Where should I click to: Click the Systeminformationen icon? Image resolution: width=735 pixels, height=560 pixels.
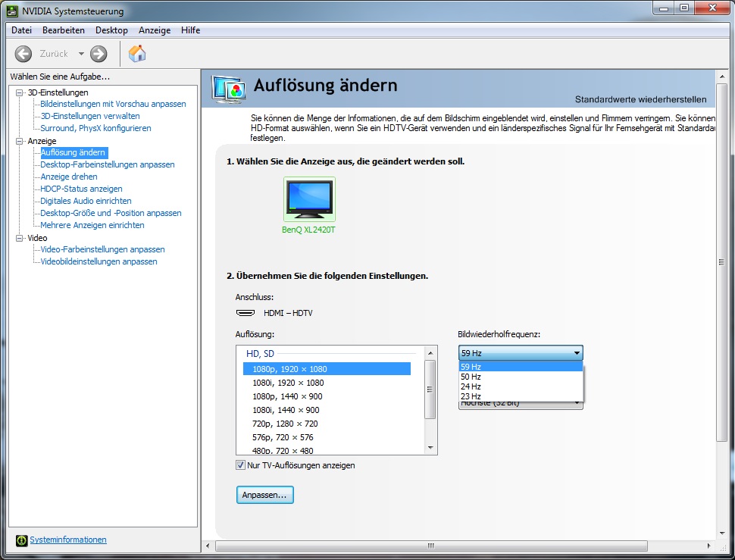(x=21, y=540)
